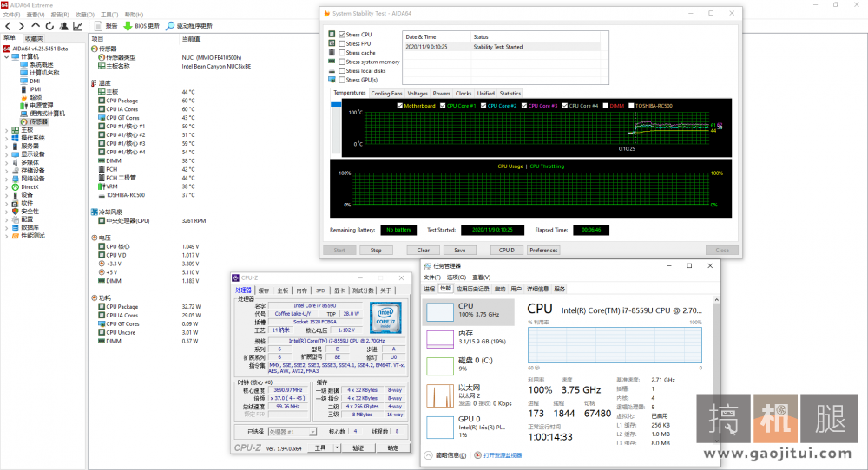
Task: Select the 性能测试 benchmark tree item
Action: click(29, 236)
